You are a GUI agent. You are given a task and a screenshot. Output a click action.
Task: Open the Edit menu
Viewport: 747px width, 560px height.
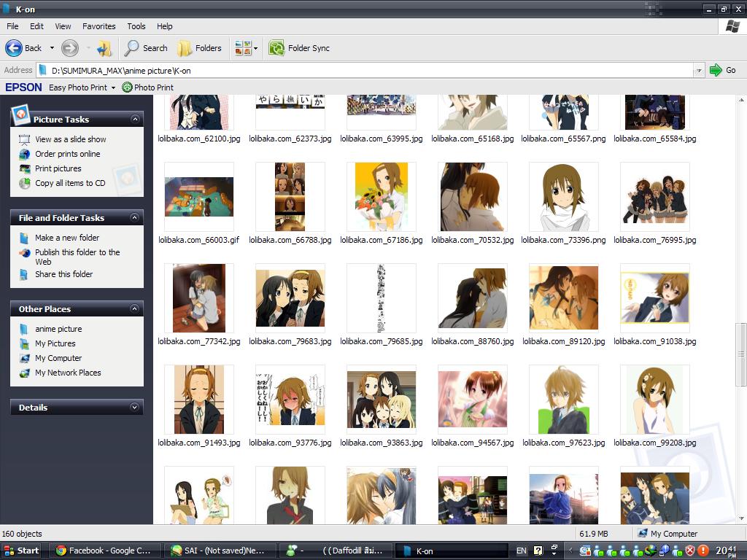[36, 26]
